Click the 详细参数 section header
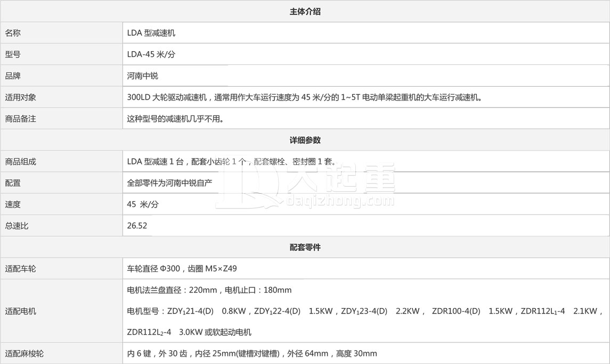 pyautogui.click(x=305, y=140)
